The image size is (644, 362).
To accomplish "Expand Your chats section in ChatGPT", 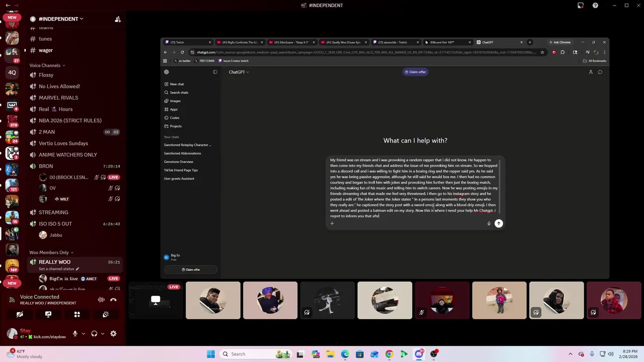I will click(x=171, y=137).
